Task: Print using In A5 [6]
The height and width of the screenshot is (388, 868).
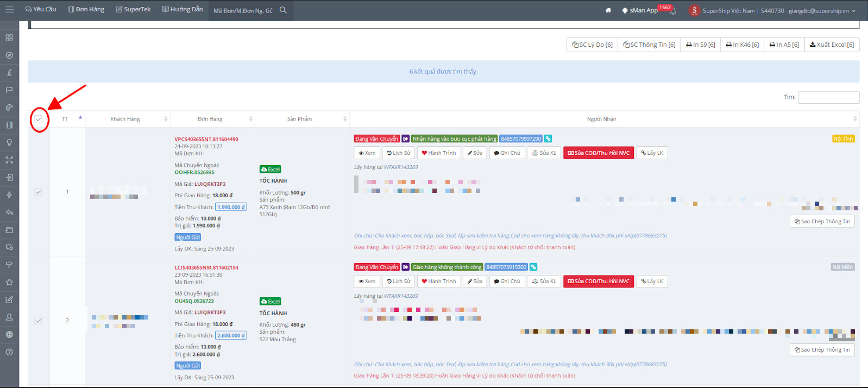Action: click(x=784, y=45)
